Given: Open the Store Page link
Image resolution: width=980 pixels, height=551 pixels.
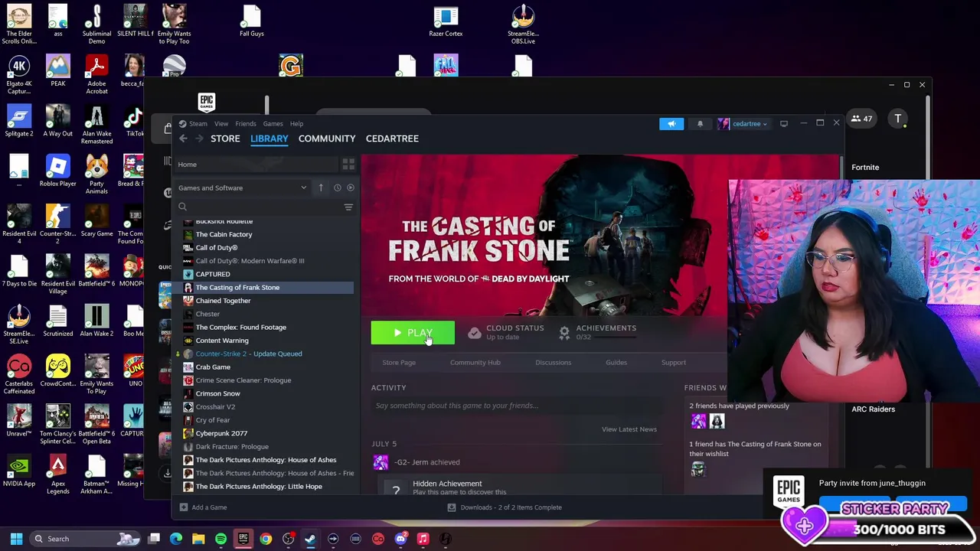Looking at the screenshot, I should click(x=399, y=362).
